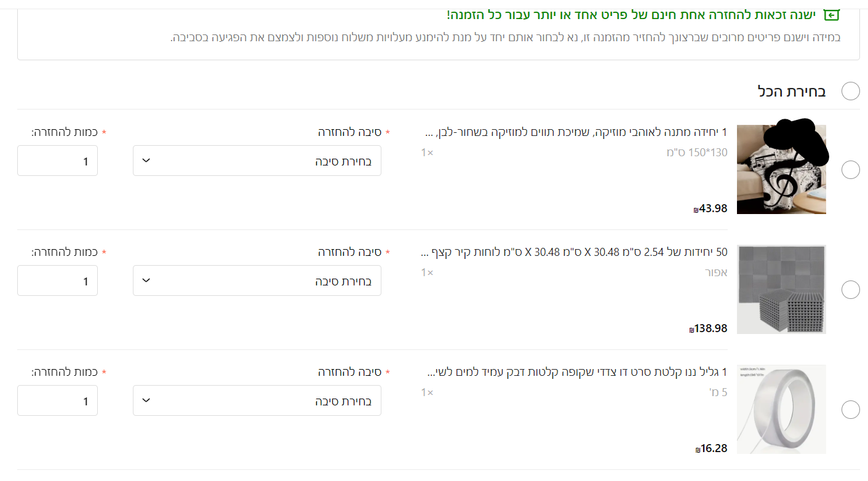868x481 pixels.
Task: Click the double-sided nano tape title
Action: tap(577, 372)
